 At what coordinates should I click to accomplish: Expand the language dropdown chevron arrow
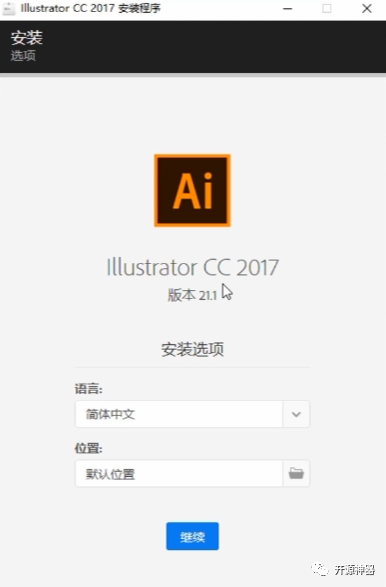pos(296,414)
